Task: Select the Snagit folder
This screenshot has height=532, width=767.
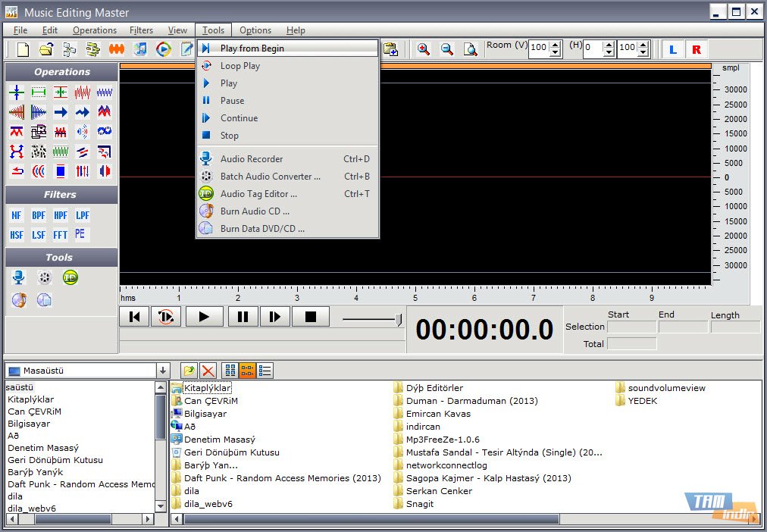Action: tap(414, 504)
